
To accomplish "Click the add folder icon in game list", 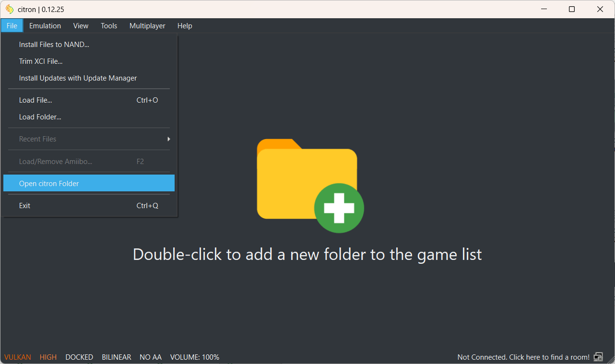I will [310, 186].
